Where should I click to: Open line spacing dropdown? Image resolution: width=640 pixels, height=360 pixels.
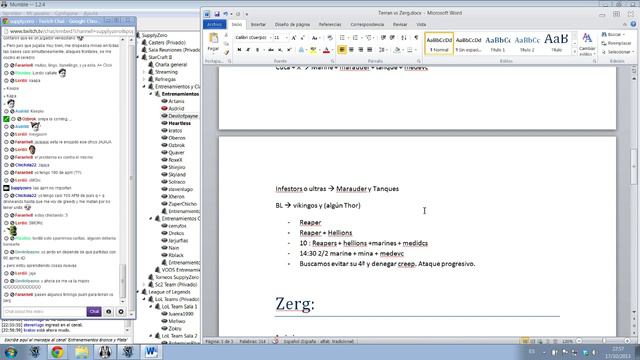coord(382,50)
